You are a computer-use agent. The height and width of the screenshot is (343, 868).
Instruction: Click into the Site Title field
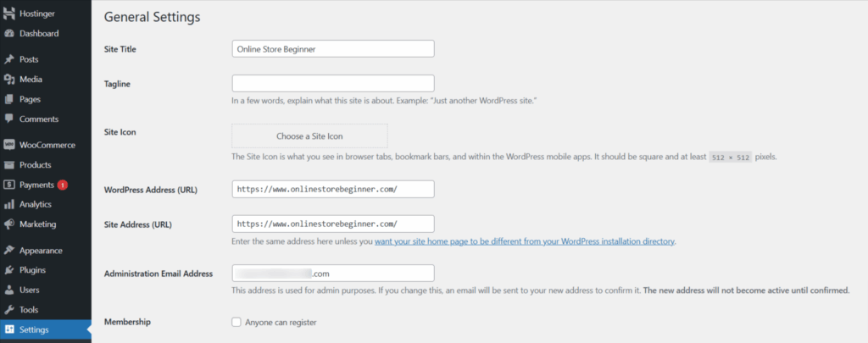pyautogui.click(x=332, y=49)
